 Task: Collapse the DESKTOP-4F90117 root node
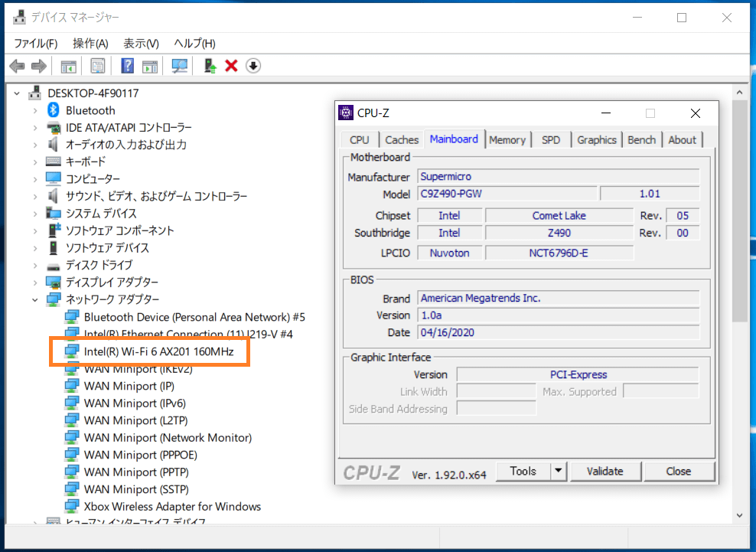click(17, 93)
